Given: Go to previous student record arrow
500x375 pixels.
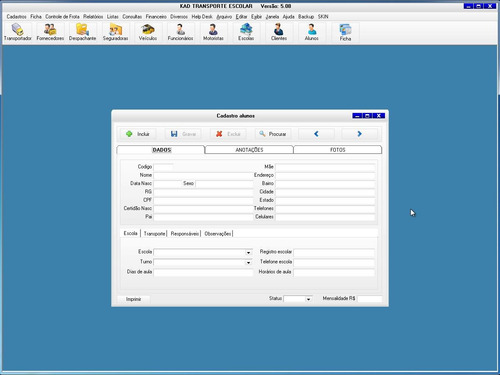Looking at the screenshot, I should pyautogui.click(x=316, y=134).
